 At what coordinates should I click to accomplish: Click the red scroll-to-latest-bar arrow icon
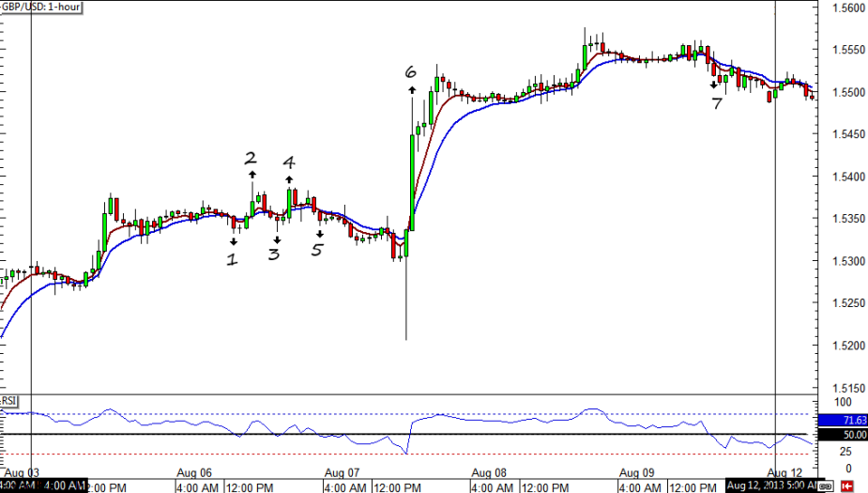(x=847, y=485)
